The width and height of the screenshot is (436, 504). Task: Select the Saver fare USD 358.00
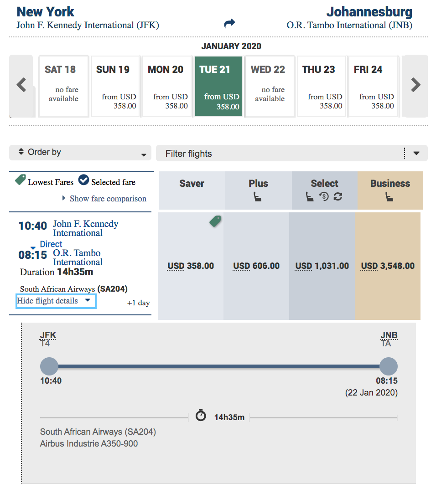point(191,266)
